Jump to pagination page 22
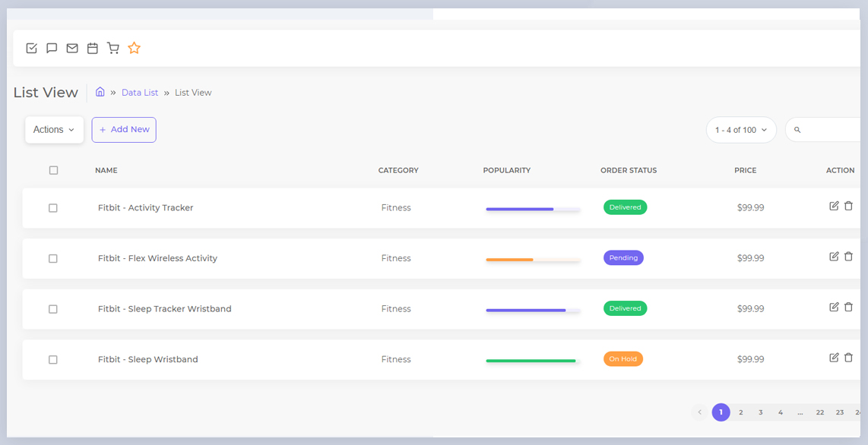The image size is (868, 445). pyautogui.click(x=820, y=412)
